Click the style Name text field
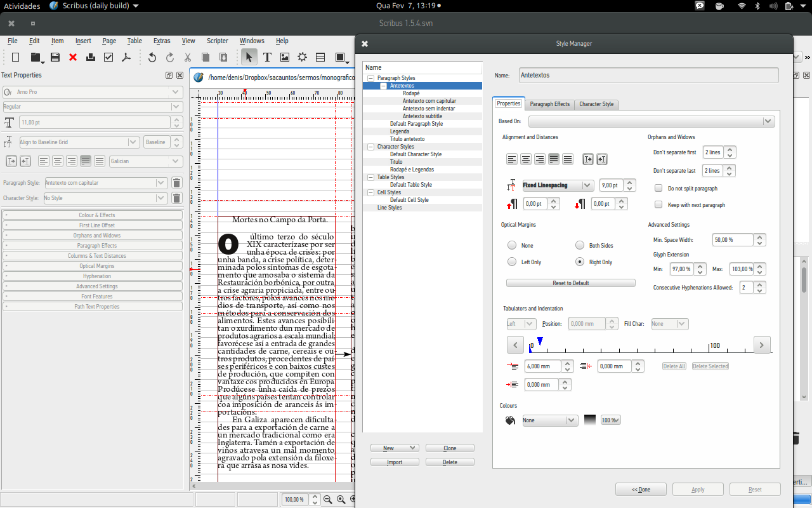Screen dimensions: 812x508 [x=648, y=75]
